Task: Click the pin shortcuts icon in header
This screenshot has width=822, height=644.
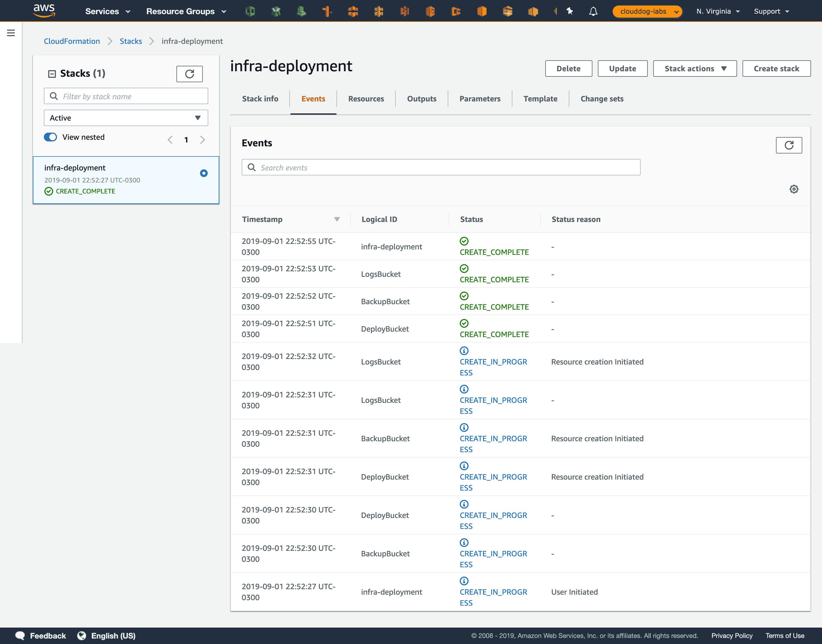Action: coord(569,11)
